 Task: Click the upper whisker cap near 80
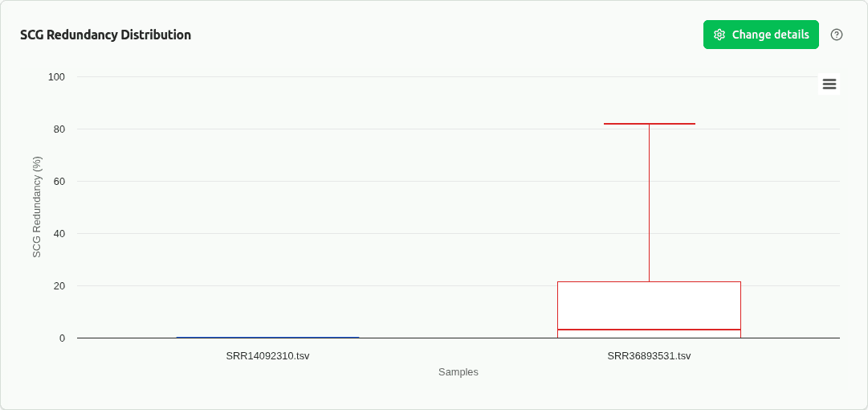(649, 124)
